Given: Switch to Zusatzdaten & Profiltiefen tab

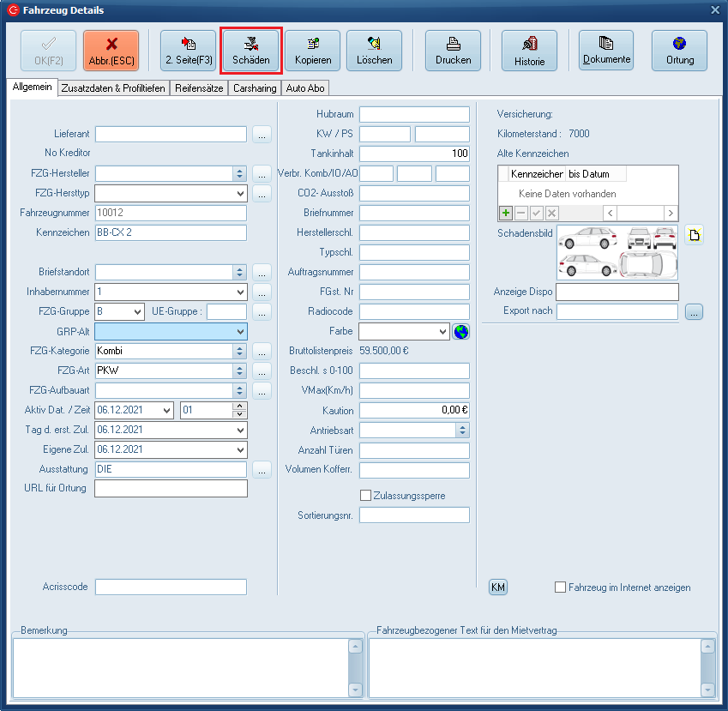Looking at the screenshot, I should [113, 88].
